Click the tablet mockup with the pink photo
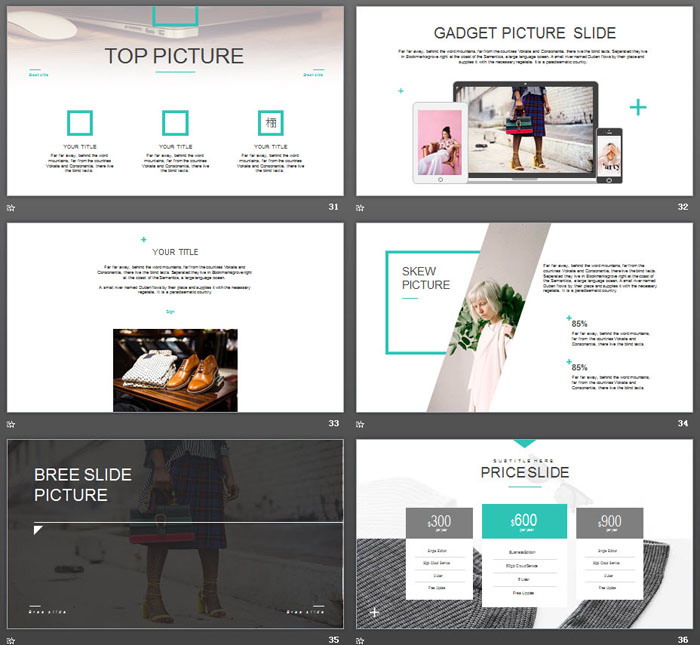This screenshot has width=700, height=645. (439, 143)
